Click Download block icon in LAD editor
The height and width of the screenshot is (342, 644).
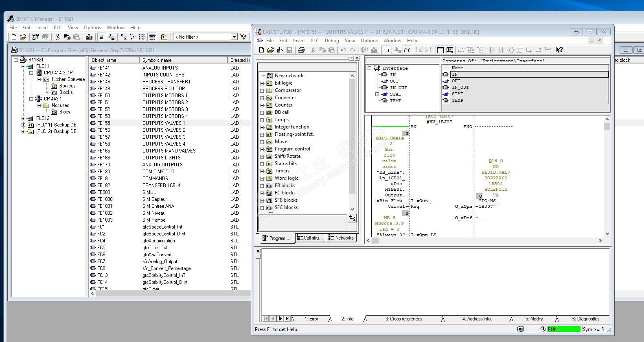pyautogui.click(x=374, y=50)
